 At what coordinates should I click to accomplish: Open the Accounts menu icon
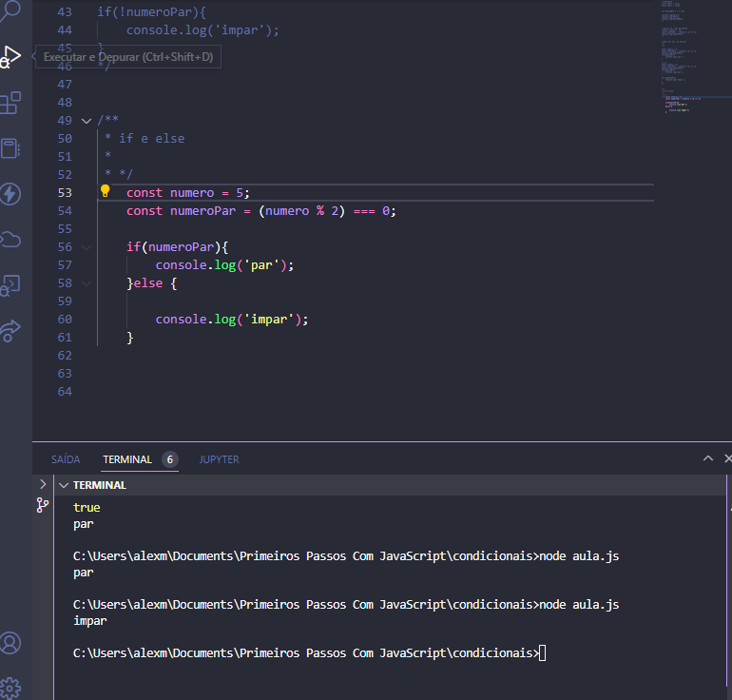coord(10,643)
